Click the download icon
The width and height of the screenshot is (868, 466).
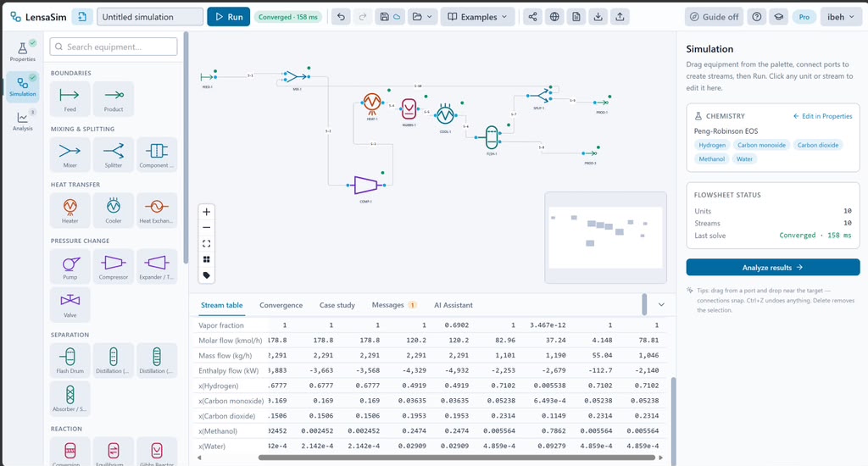(x=598, y=17)
